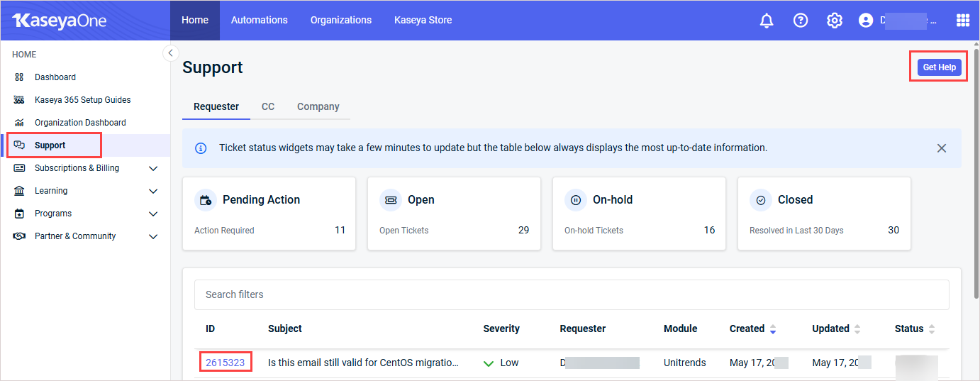Expand the Subscriptions & Billing section
The image size is (980, 381).
(x=153, y=168)
